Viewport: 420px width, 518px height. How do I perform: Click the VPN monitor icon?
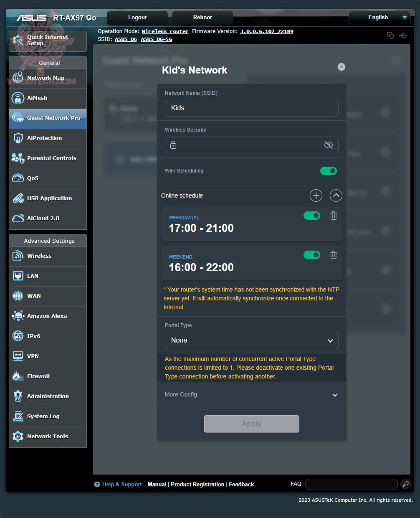(18, 356)
